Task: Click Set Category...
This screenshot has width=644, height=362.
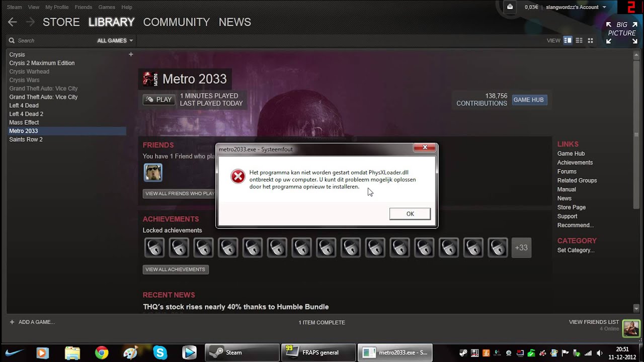Action: (x=576, y=250)
